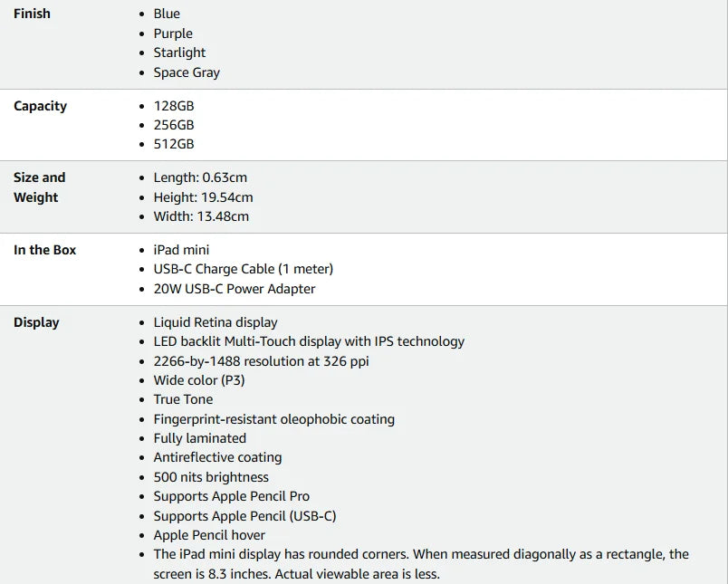Click the USB-C Charge Cable item
728x584 pixels.
click(x=243, y=269)
